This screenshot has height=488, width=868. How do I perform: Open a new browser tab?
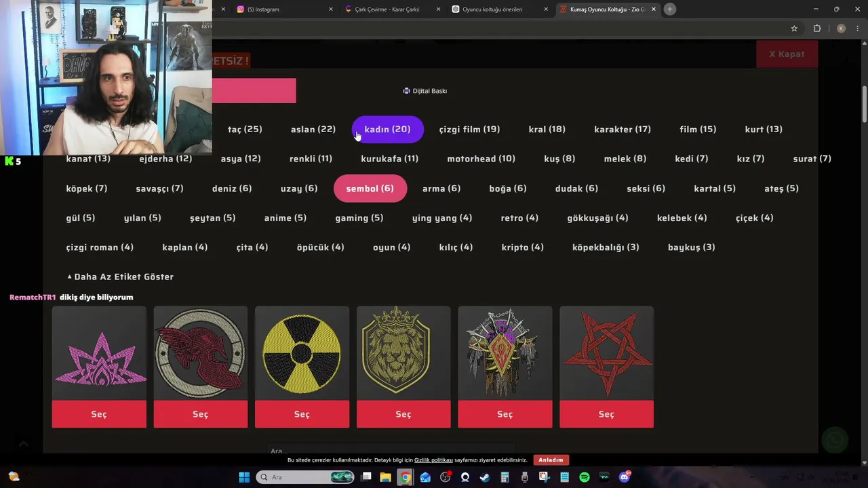coord(669,9)
